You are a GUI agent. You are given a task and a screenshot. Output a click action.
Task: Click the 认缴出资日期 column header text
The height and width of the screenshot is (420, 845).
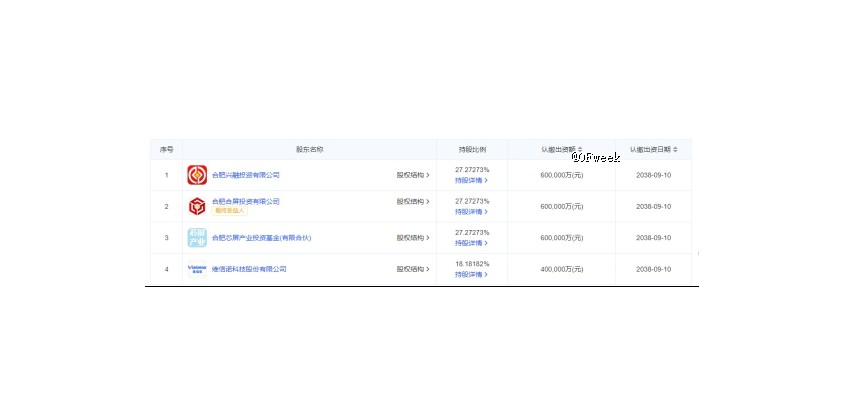[650, 150]
